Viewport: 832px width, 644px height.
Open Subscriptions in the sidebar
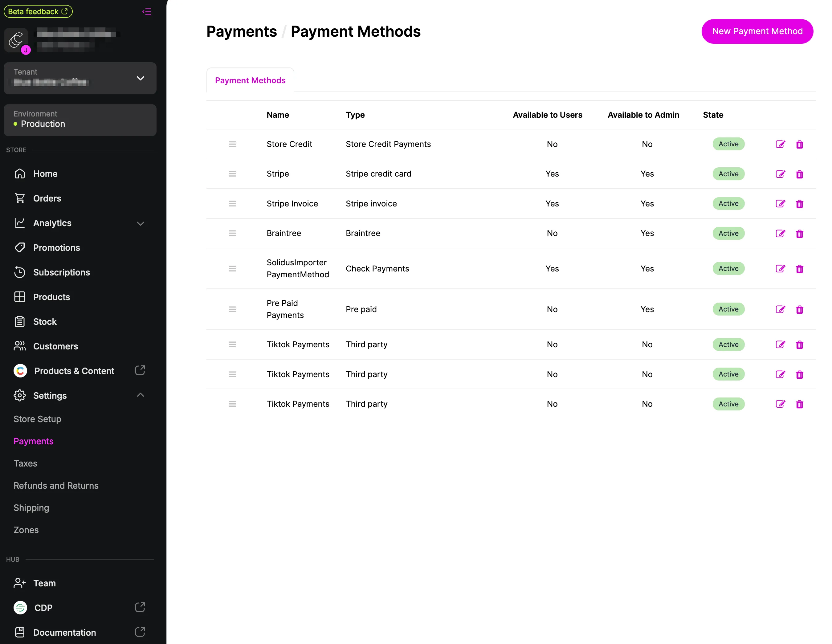tap(61, 272)
